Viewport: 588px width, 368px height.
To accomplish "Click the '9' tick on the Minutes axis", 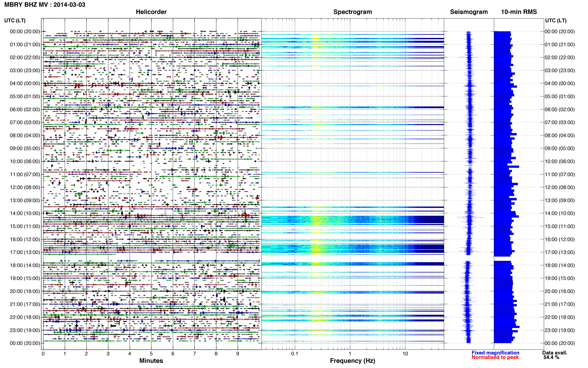I will (x=238, y=354).
